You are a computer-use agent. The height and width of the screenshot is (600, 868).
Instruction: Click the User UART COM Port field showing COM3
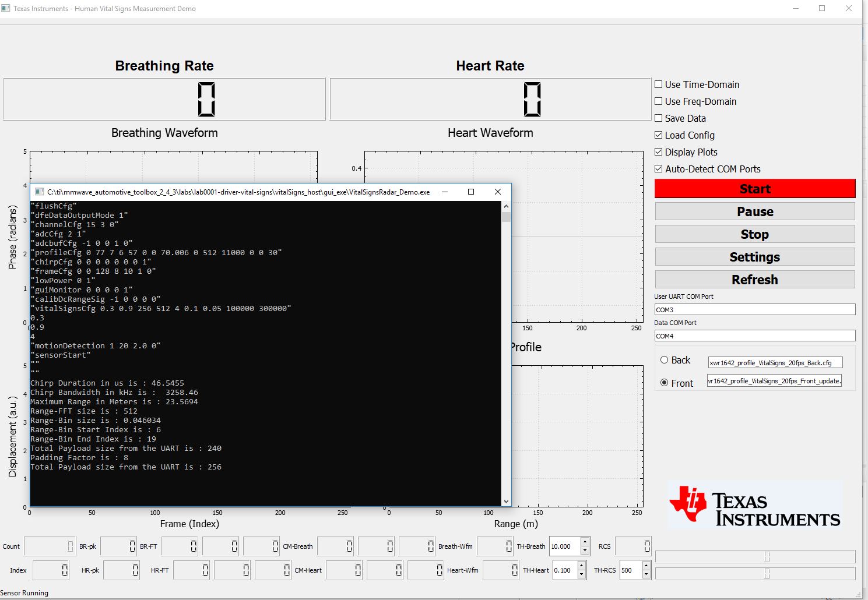[x=755, y=309]
